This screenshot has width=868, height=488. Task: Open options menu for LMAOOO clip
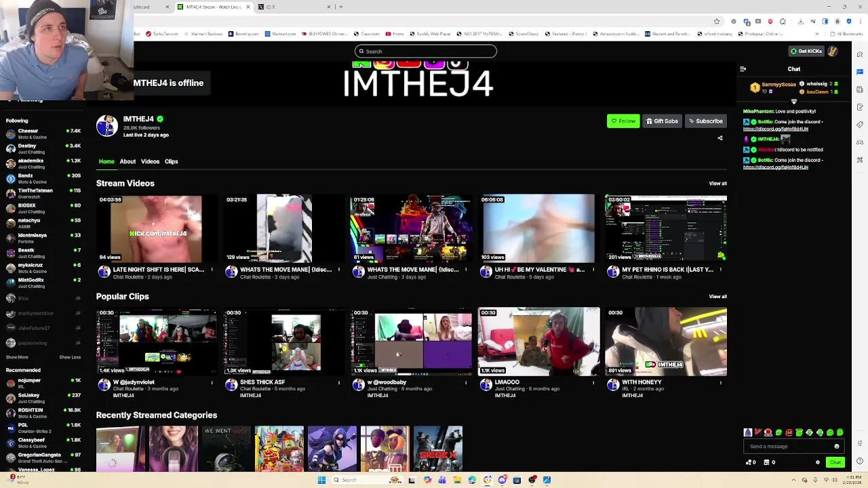[x=593, y=382]
